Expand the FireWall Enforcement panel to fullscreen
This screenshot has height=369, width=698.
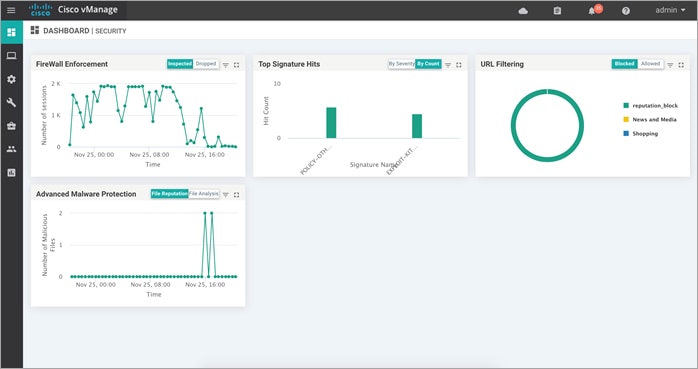pos(236,65)
